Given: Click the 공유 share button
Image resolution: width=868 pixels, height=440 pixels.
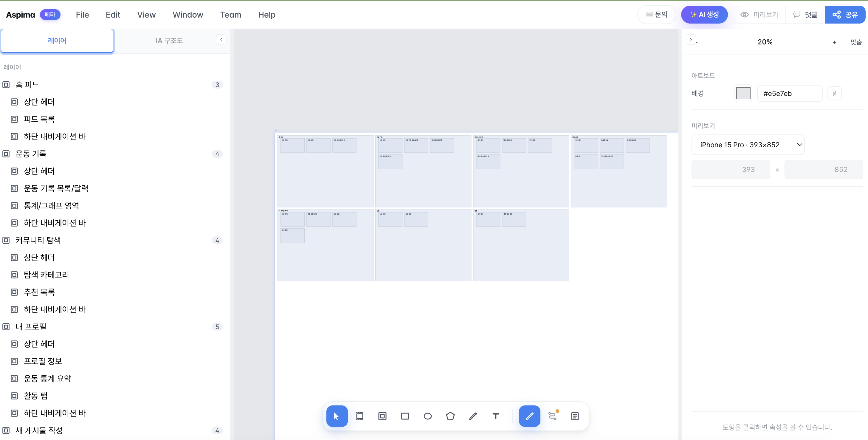Looking at the screenshot, I should [845, 15].
